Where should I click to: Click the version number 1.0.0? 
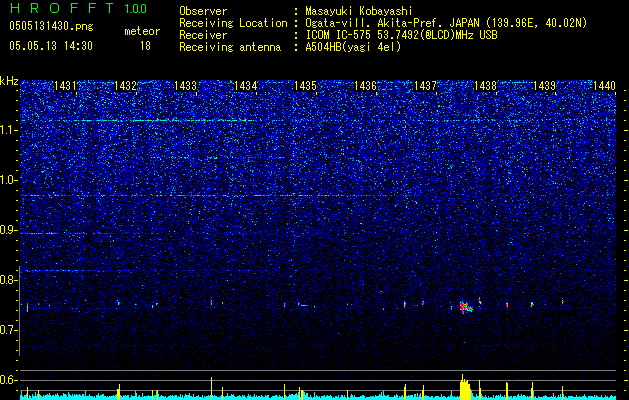(136, 9)
